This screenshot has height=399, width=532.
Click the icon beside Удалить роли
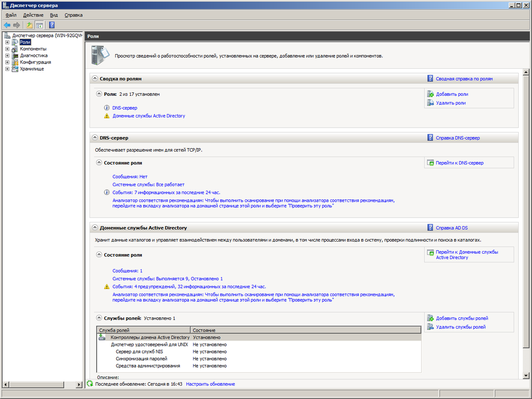[x=430, y=103]
